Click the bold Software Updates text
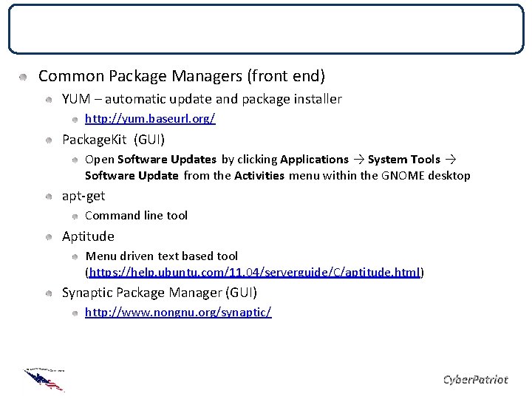This screenshot has width=532, height=399. (x=167, y=159)
